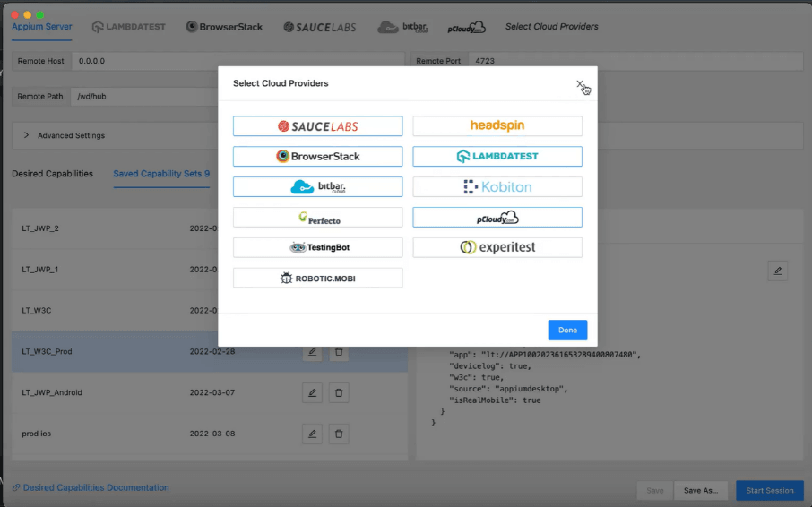Deselect the Sauce Labs provider in dialog
This screenshot has width=812, height=507.
(x=317, y=126)
